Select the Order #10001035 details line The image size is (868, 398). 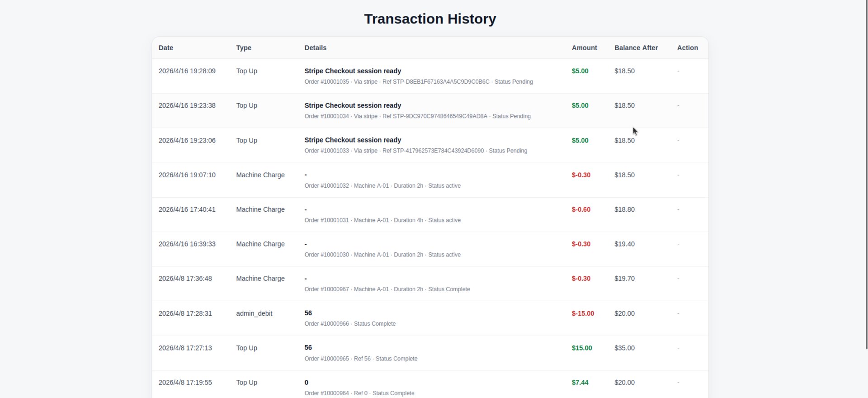click(x=418, y=82)
